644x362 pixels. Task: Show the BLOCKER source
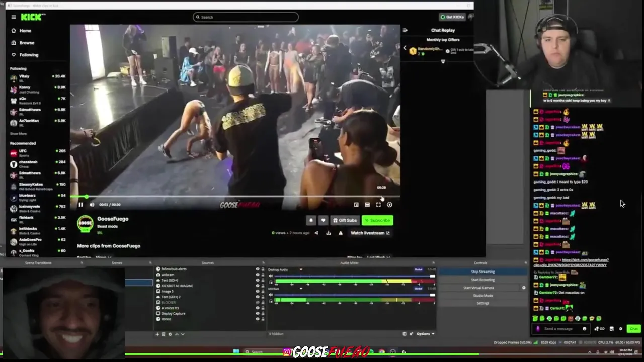point(257,303)
